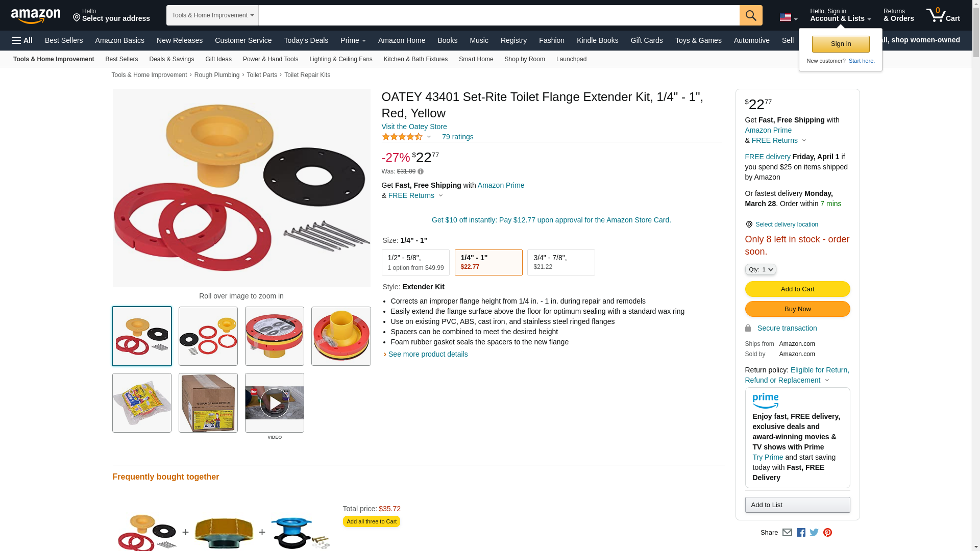Select the 3/4" - 7/8" size option
980x551 pixels.
click(560, 262)
